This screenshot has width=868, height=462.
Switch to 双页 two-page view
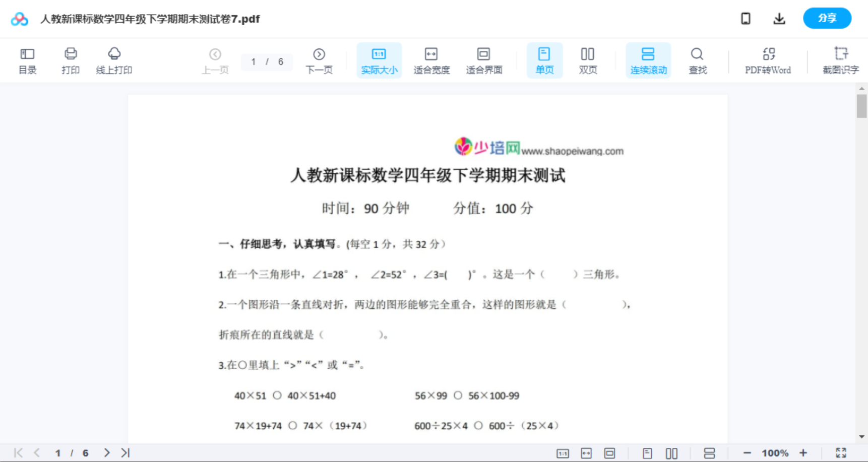point(588,60)
